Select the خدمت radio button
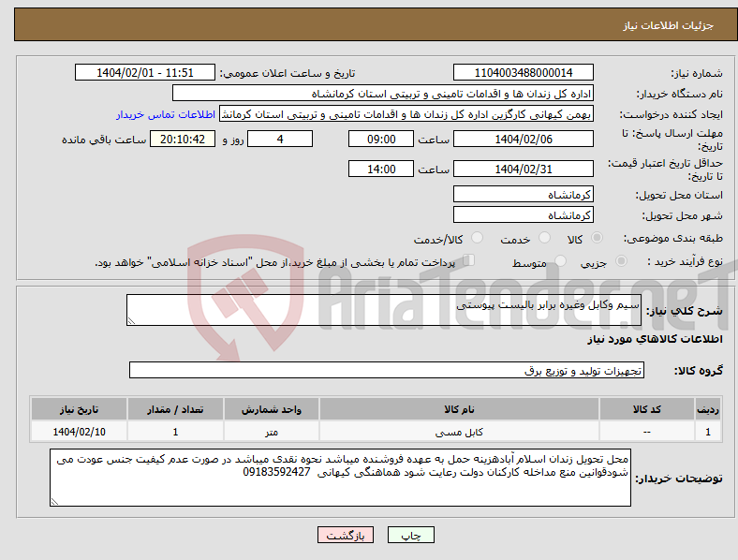Viewport: 738px width, 560px height. click(x=544, y=238)
